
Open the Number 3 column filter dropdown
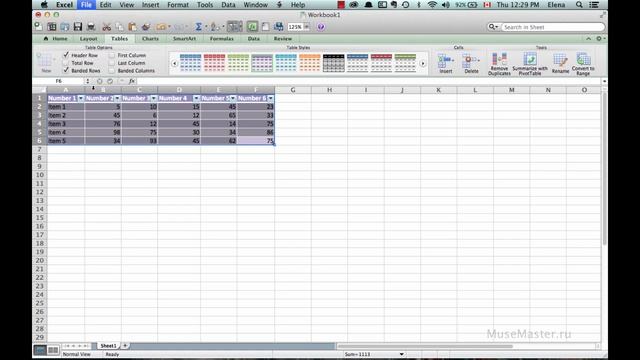(x=154, y=98)
